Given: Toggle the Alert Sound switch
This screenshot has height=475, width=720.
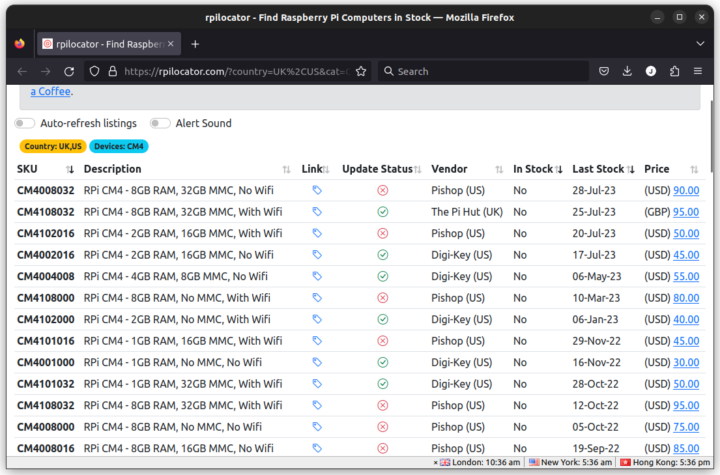Looking at the screenshot, I should pos(160,123).
